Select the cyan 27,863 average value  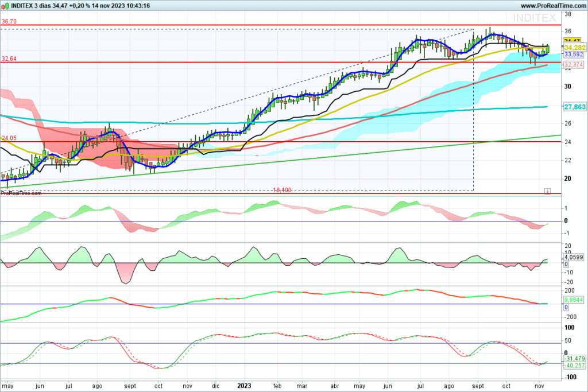pos(574,107)
